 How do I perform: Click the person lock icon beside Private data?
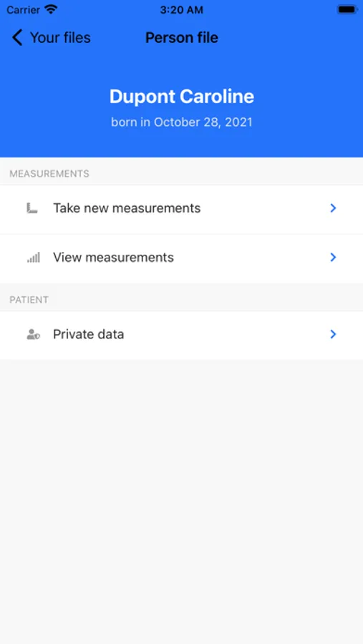click(x=34, y=334)
